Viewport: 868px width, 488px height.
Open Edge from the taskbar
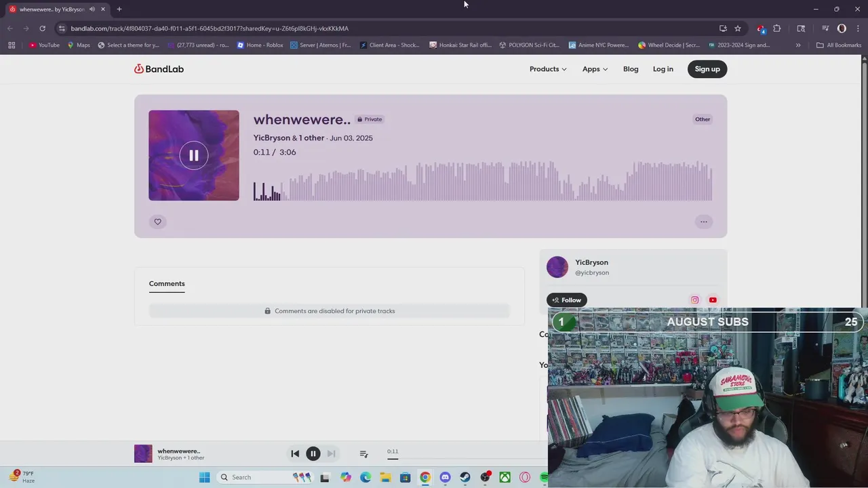click(x=366, y=477)
